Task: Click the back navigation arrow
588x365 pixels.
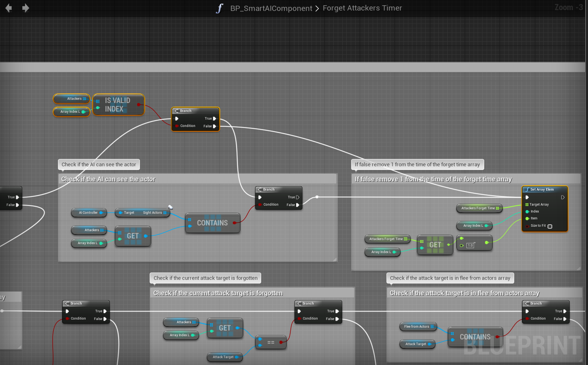Action: click(9, 8)
